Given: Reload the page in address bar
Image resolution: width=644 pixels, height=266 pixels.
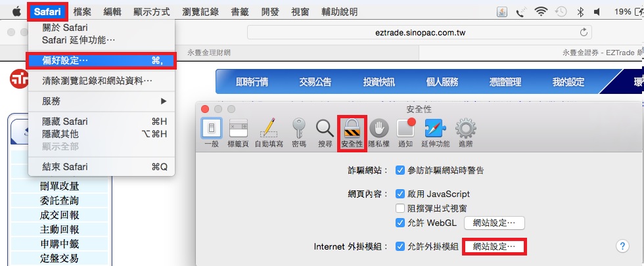Looking at the screenshot, I should click(x=584, y=32).
